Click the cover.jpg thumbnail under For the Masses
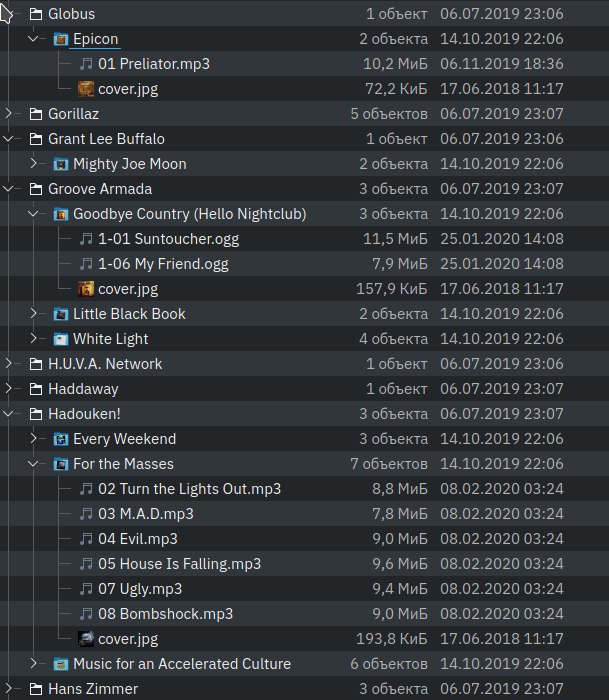Image resolution: width=609 pixels, height=700 pixels. click(86, 639)
